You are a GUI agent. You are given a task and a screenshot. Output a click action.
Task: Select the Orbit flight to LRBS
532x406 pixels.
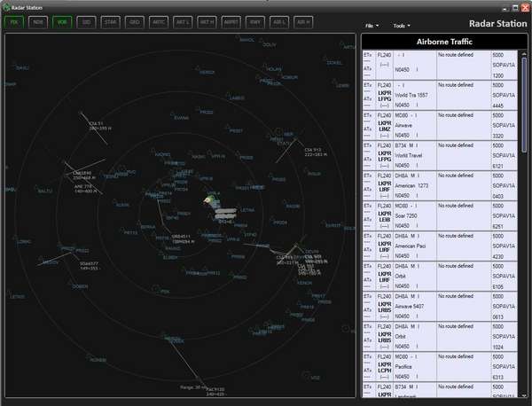pyautogui.click(x=440, y=337)
